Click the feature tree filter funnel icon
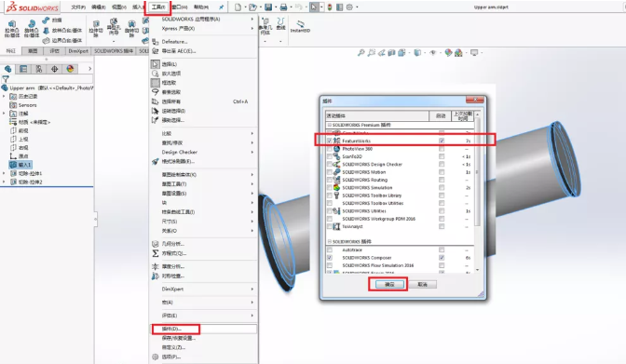 [6, 79]
